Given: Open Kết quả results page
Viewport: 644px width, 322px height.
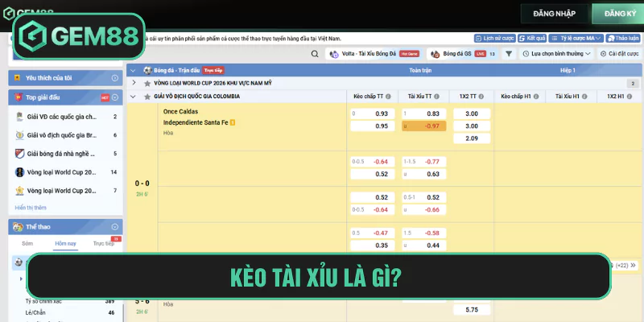Looking at the screenshot, I should (531, 38).
